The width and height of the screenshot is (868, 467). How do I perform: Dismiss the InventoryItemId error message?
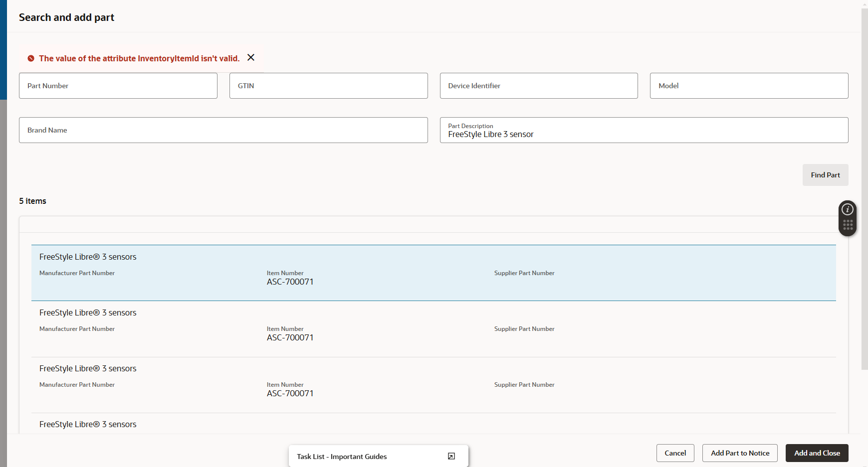[x=250, y=57]
